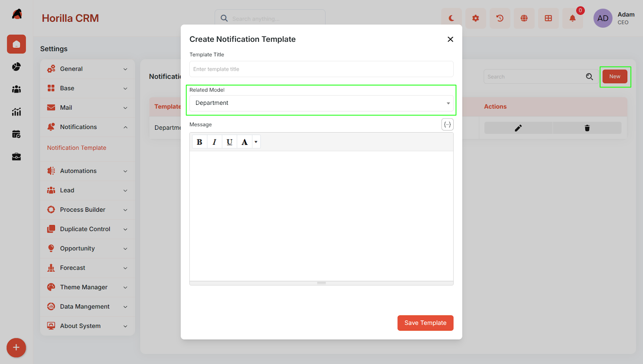Open Notification Template menu item
The width and height of the screenshot is (643, 364).
click(77, 148)
